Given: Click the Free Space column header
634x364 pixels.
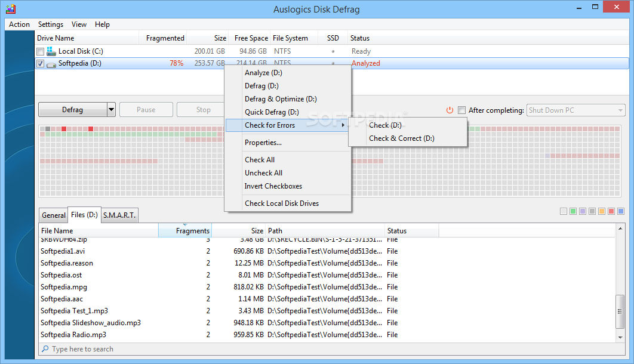Looking at the screenshot, I should pyautogui.click(x=250, y=38).
